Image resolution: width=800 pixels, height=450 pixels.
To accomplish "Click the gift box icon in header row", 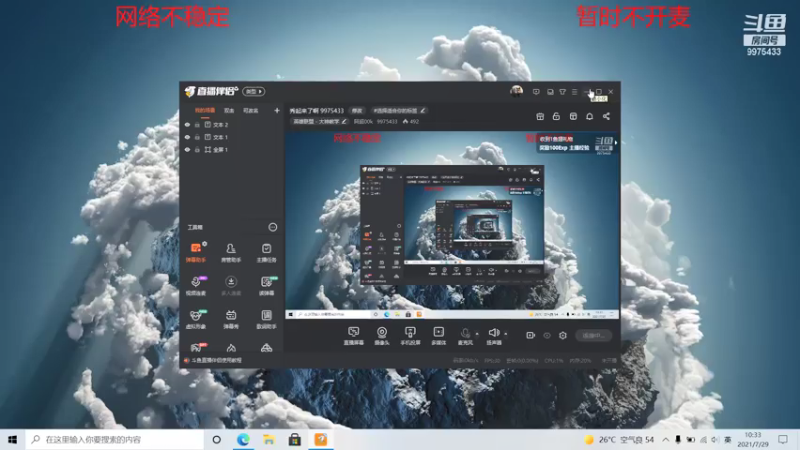I will [x=540, y=116].
